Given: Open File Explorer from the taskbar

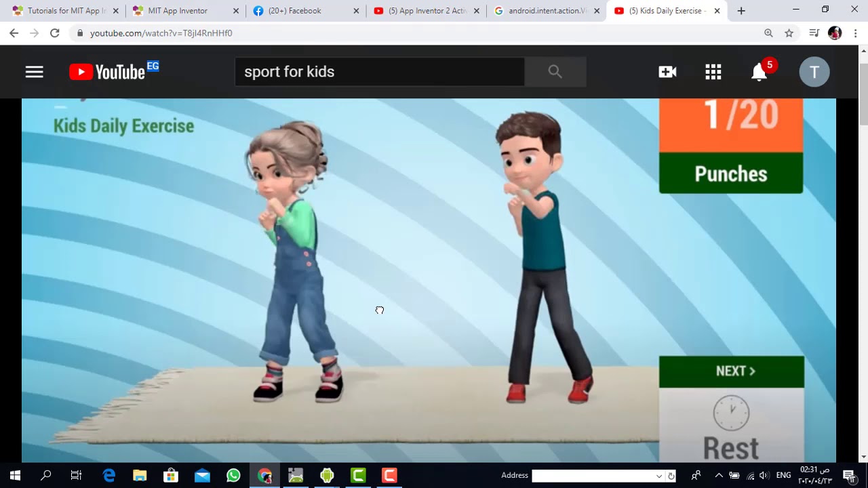Looking at the screenshot, I should tap(140, 475).
